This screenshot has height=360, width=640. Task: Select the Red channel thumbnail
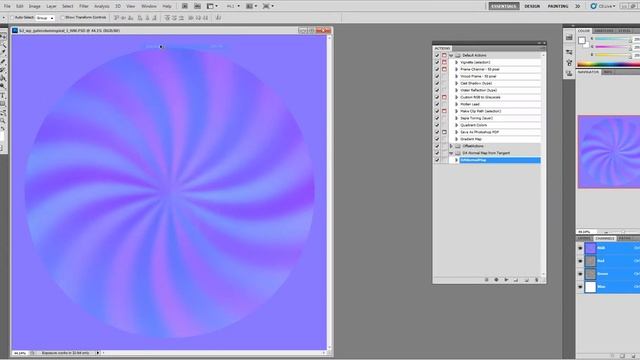(x=591, y=261)
